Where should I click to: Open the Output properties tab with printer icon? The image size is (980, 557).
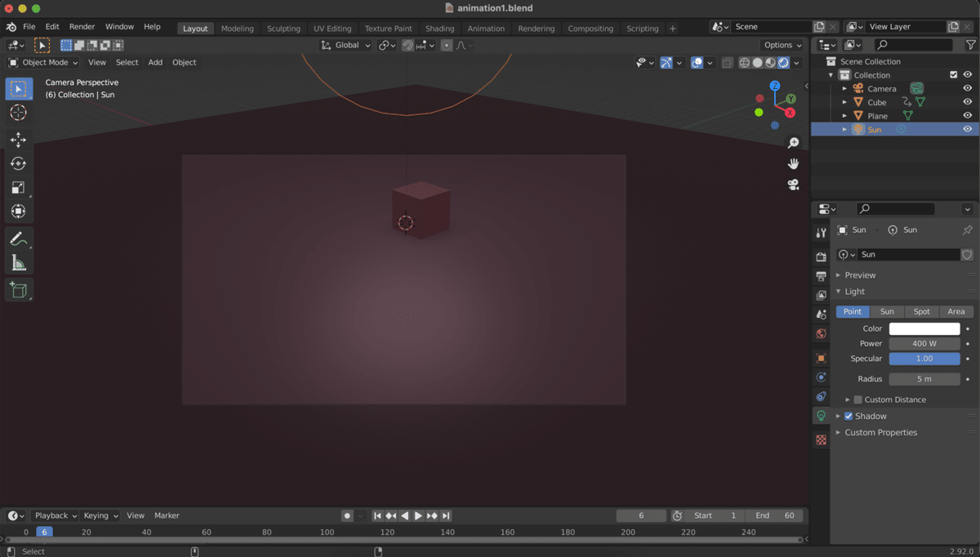(821, 276)
